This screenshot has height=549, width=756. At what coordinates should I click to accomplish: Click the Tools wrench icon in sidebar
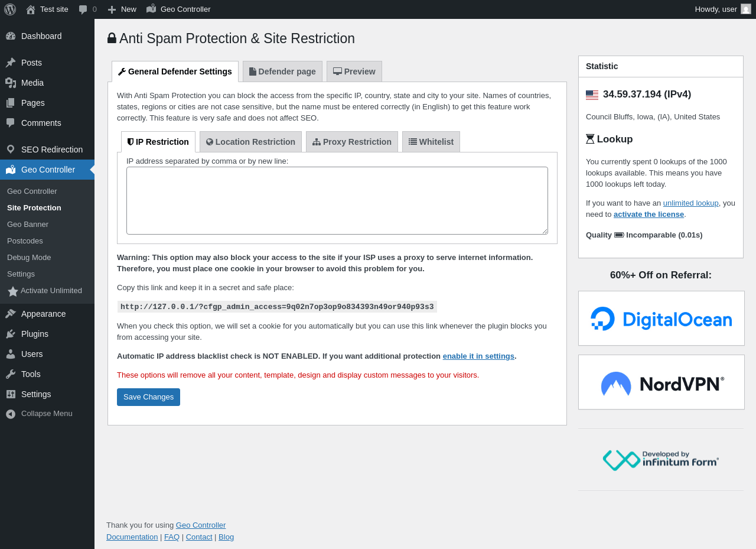pyautogui.click(x=11, y=374)
